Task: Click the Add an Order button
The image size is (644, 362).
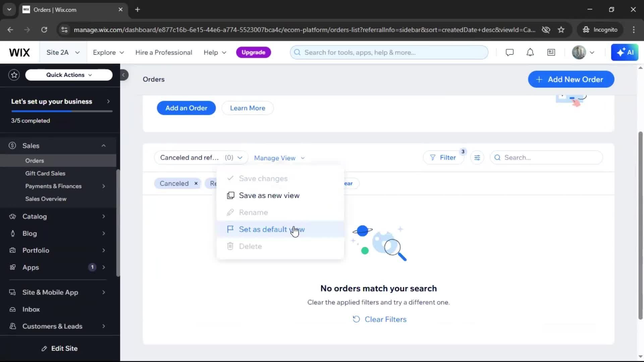Action: coord(186,108)
